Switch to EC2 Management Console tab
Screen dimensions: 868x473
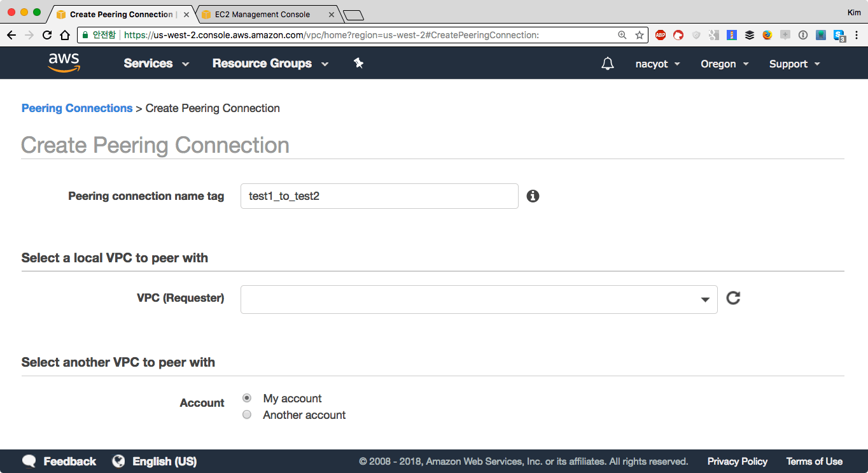[262, 14]
